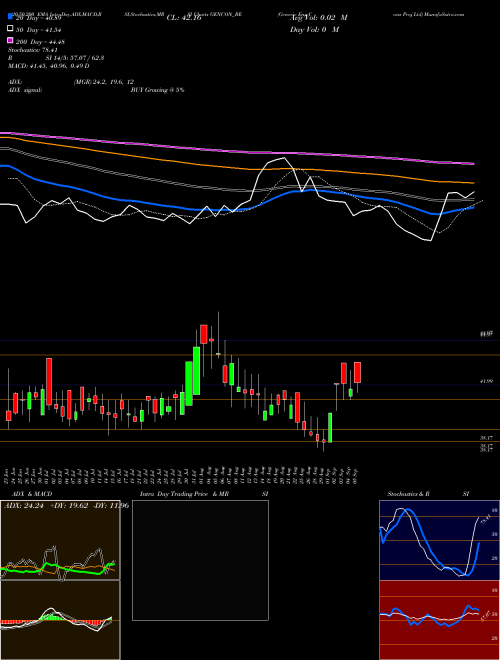Open the MACD histogram chart panel

[60, 620]
